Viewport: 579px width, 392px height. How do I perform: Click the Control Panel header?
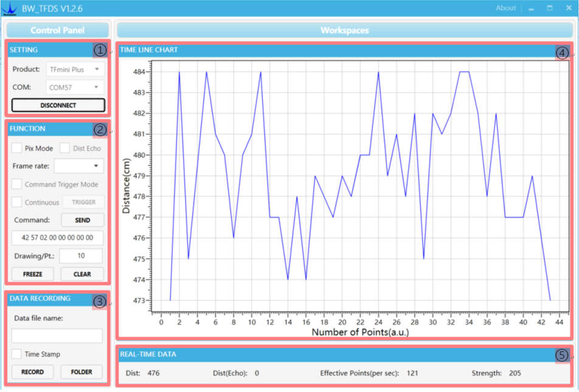58,30
